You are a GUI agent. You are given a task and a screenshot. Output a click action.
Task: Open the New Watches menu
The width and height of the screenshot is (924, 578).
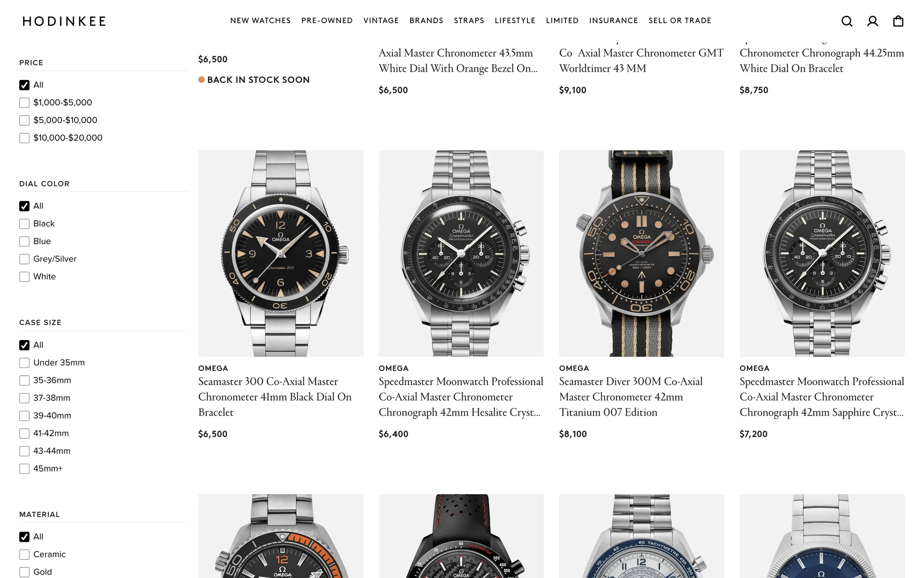pyautogui.click(x=260, y=21)
